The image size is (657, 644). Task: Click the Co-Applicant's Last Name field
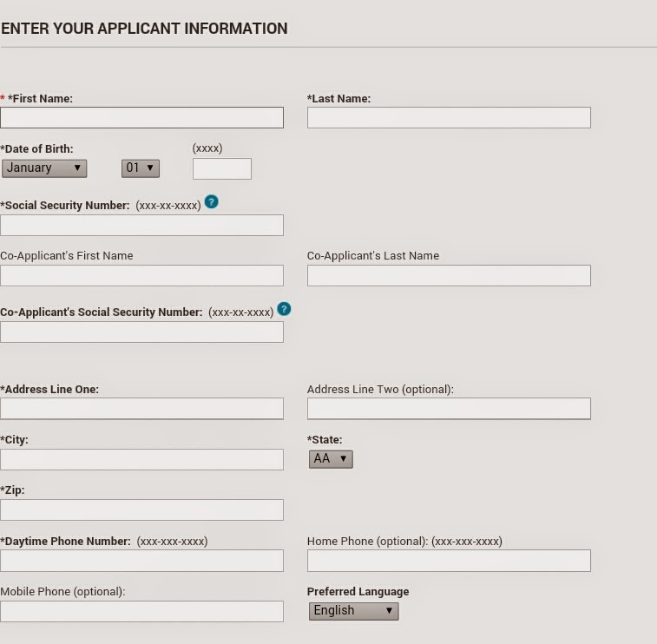(x=449, y=276)
